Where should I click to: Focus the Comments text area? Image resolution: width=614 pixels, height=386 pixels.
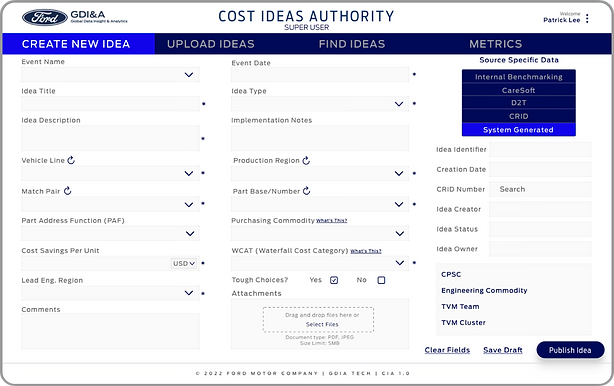[x=110, y=331]
